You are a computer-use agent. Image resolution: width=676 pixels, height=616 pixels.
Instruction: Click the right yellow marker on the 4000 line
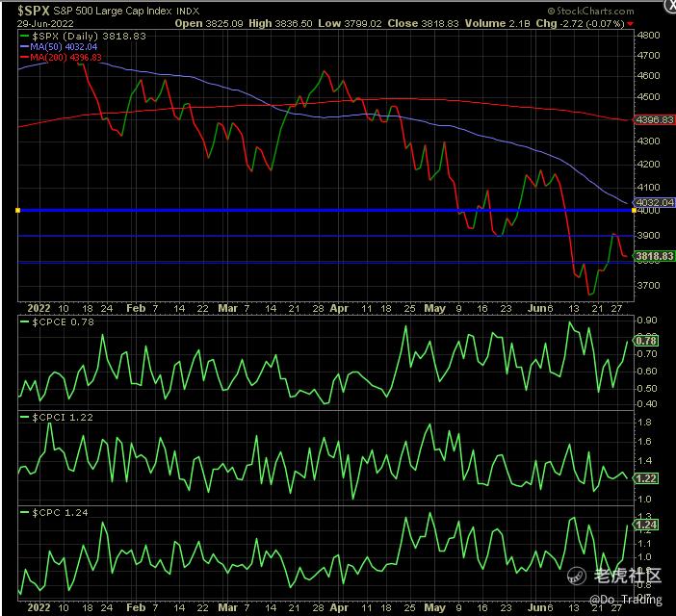[x=632, y=210]
